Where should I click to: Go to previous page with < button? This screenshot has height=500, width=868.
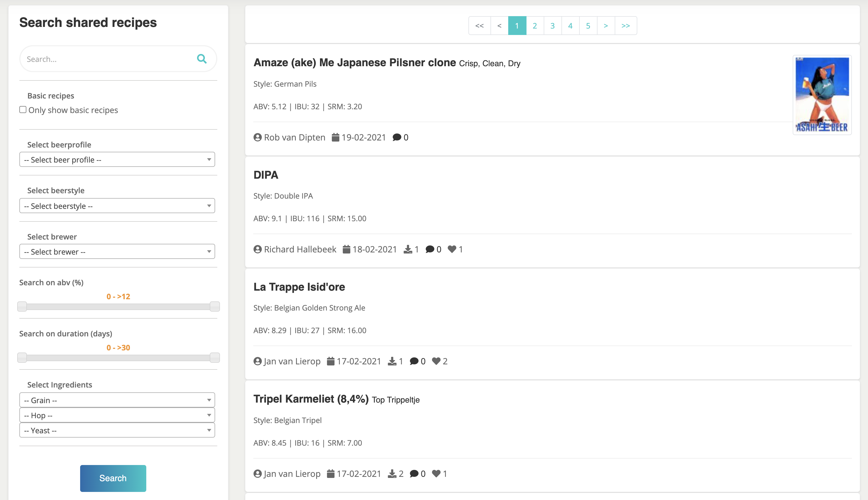(x=500, y=26)
